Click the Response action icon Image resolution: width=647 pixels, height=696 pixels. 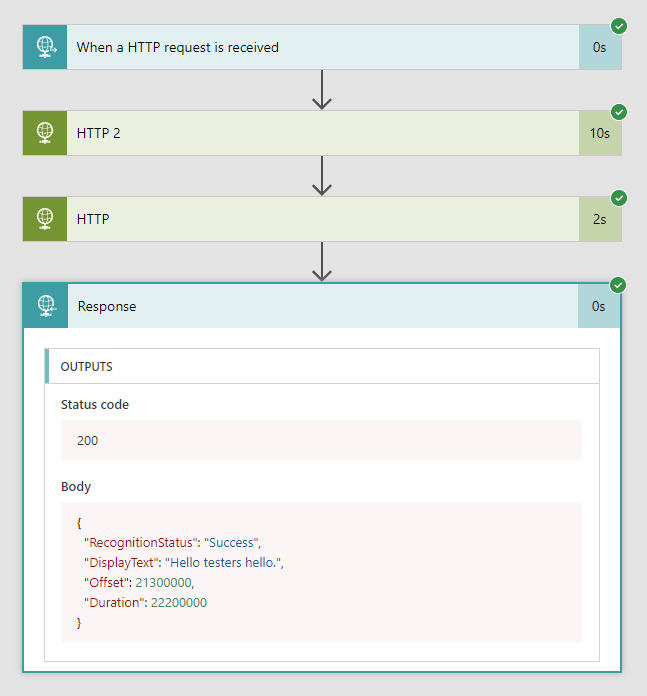(45, 306)
